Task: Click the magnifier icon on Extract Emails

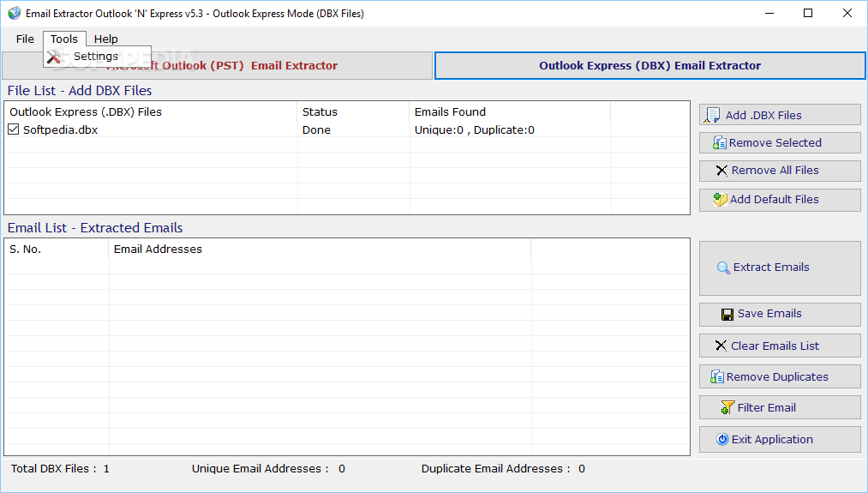Action: 723,268
